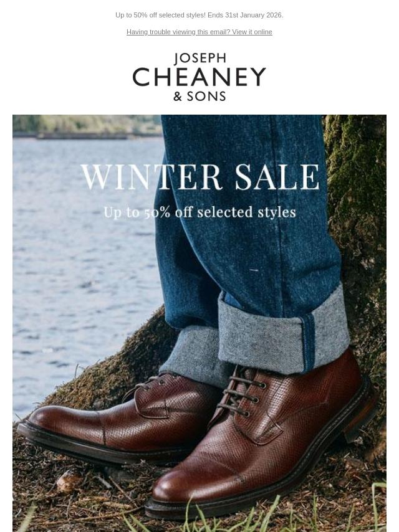Click the distant shoreline at image top
399x532 pixels.
click(x=87, y=126)
